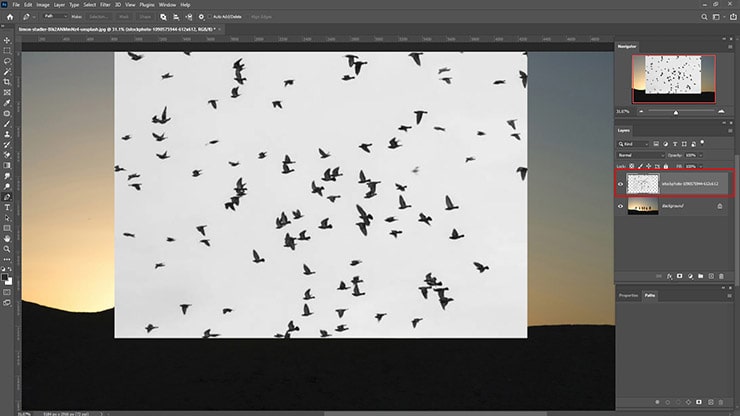Screen dimensions: 740x416
Task: Toggle lock transparent pixels
Action: 632,166
